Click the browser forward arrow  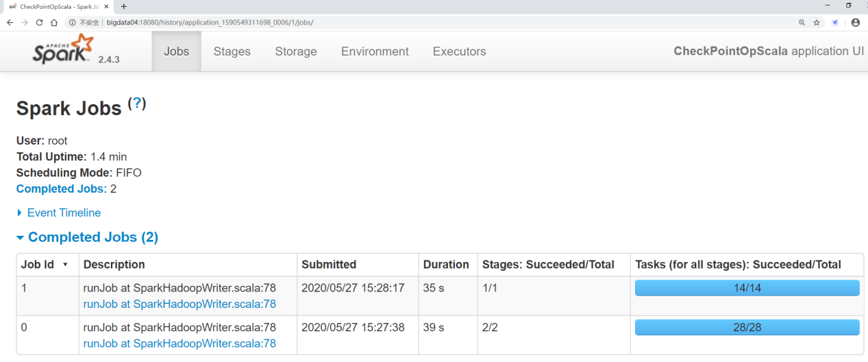(x=25, y=22)
